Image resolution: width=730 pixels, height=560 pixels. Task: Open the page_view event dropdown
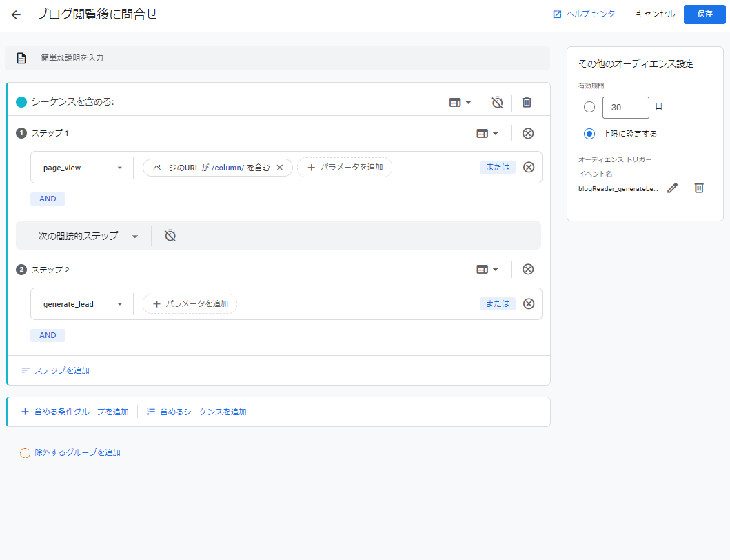click(82, 168)
